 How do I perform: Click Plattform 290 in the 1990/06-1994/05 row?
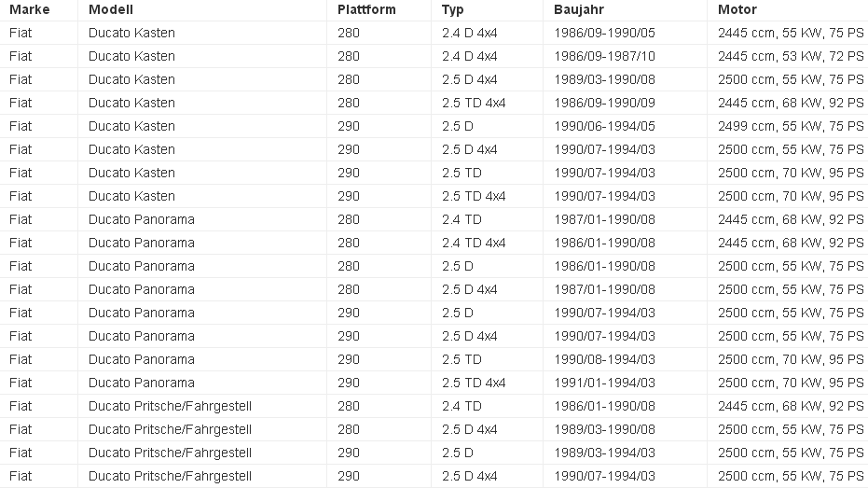[x=349, y=126]
